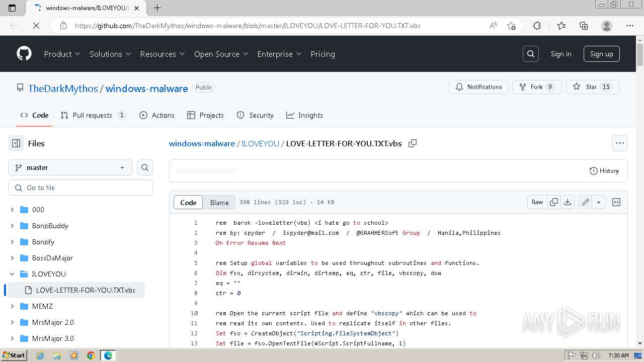Click the Read aloud icon in address bar
This screenshot has height=362, width=644.
click(493, 26)
